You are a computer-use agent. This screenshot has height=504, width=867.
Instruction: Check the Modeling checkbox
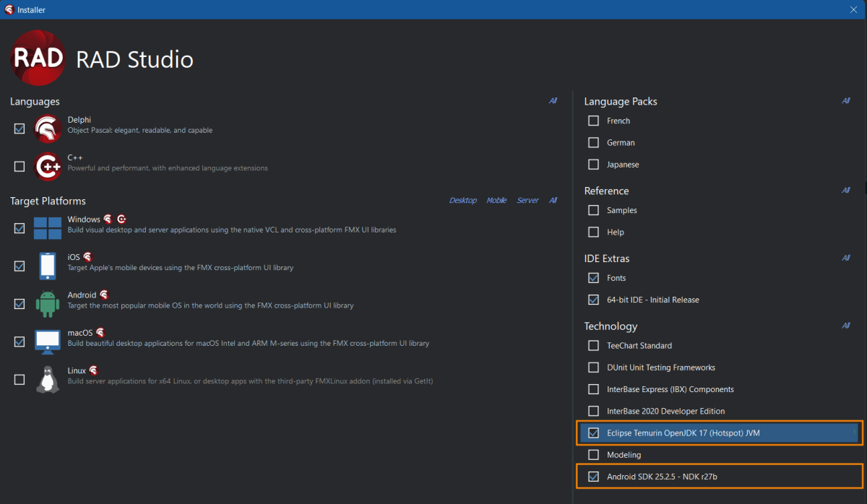594,455
